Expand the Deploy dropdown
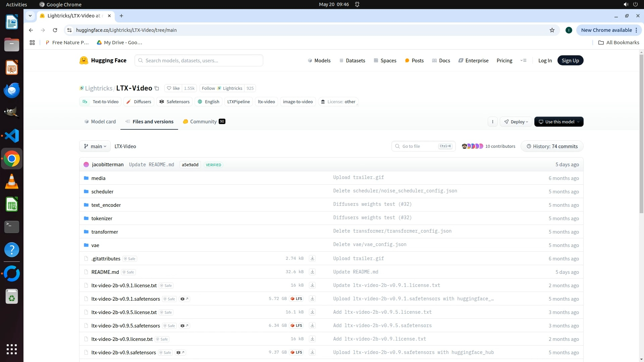The width and height of the screenshot is (644, 362). 516,122
